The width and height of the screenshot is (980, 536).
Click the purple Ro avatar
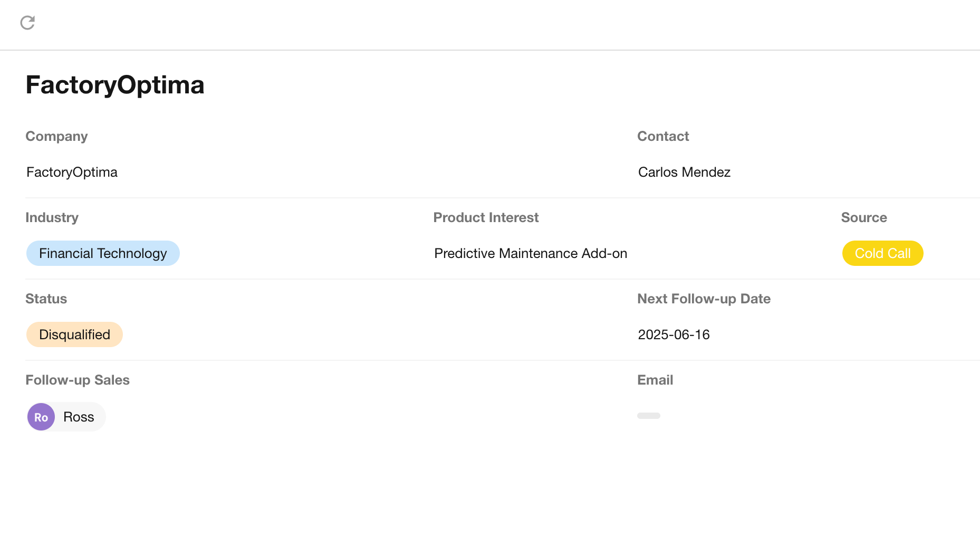[41, 417]
